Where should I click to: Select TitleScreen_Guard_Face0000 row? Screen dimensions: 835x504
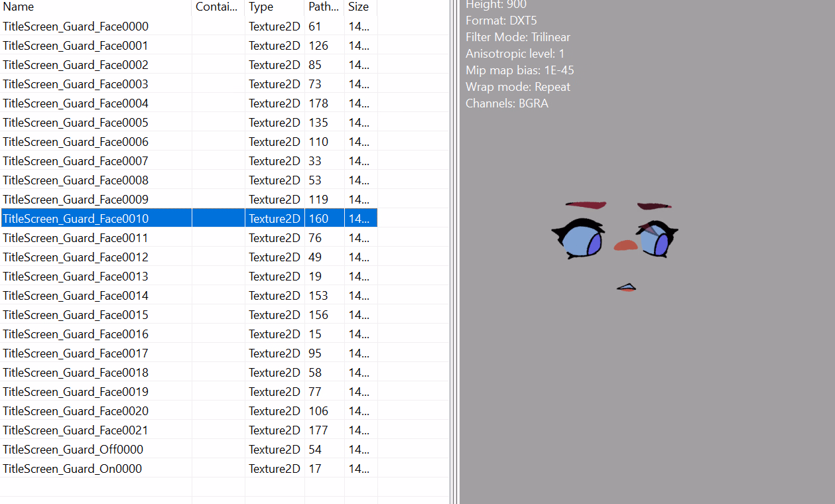coord(76,27)
